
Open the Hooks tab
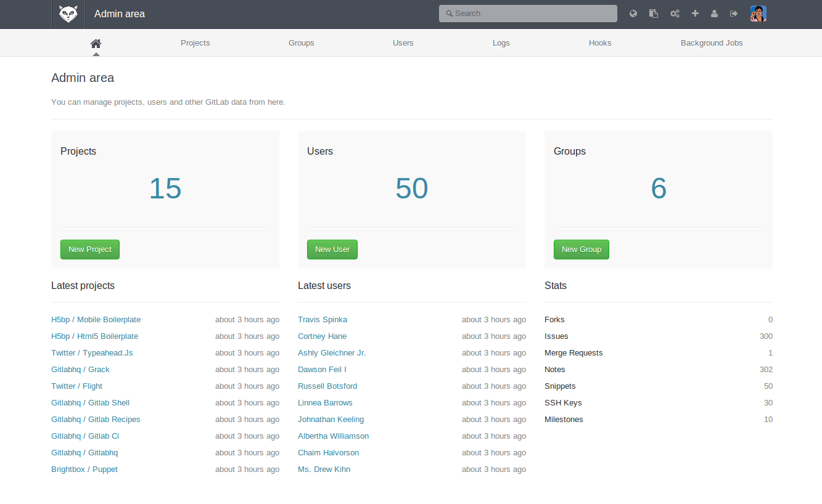tap(599, 43)
